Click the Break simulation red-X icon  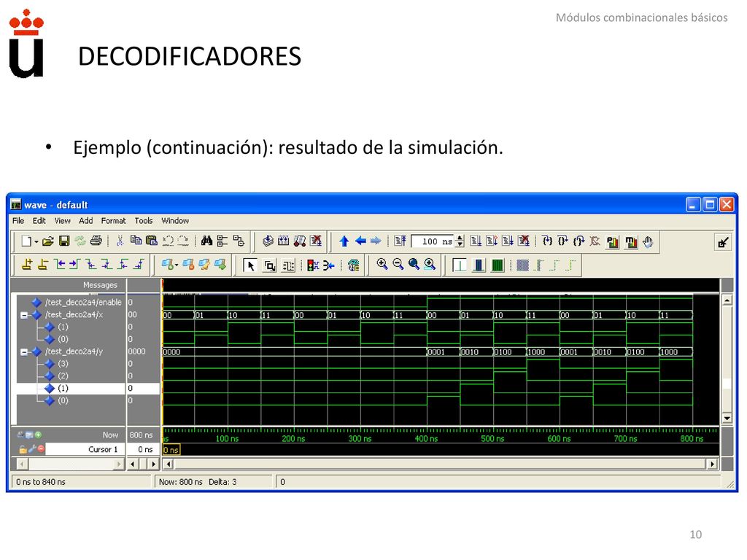tap(316, 241)
